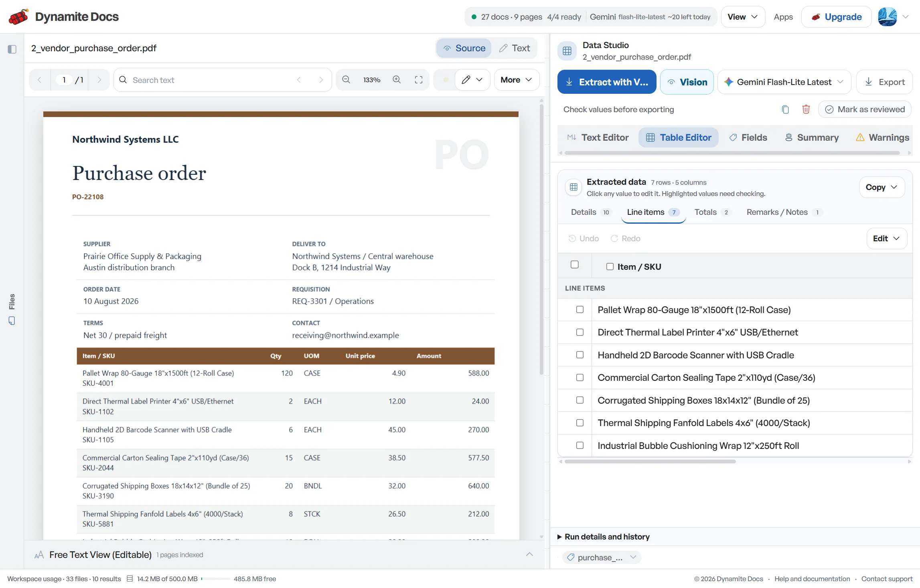Click the Dynamite Docs logo icon
Image resolution: width=920 pixels, height=588 pixels.
(18, 17)
